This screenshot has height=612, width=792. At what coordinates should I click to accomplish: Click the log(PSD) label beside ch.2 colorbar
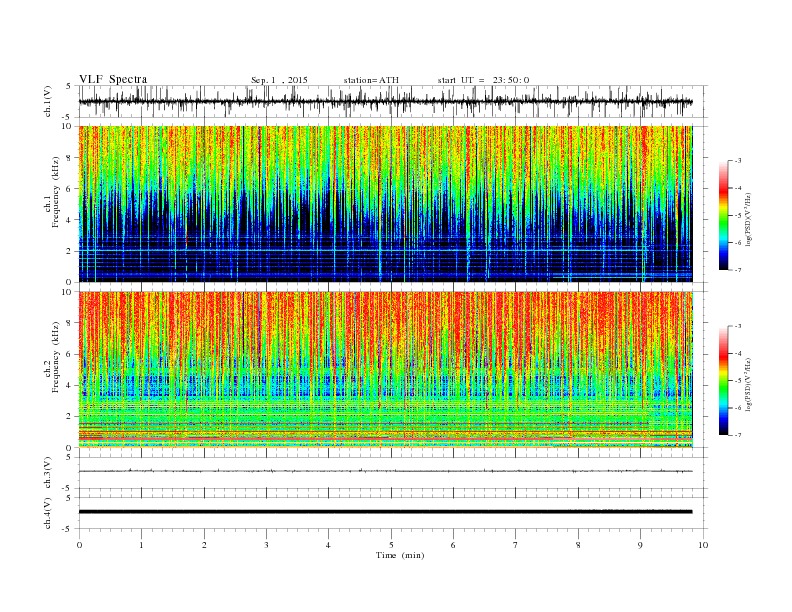point(748,383)
